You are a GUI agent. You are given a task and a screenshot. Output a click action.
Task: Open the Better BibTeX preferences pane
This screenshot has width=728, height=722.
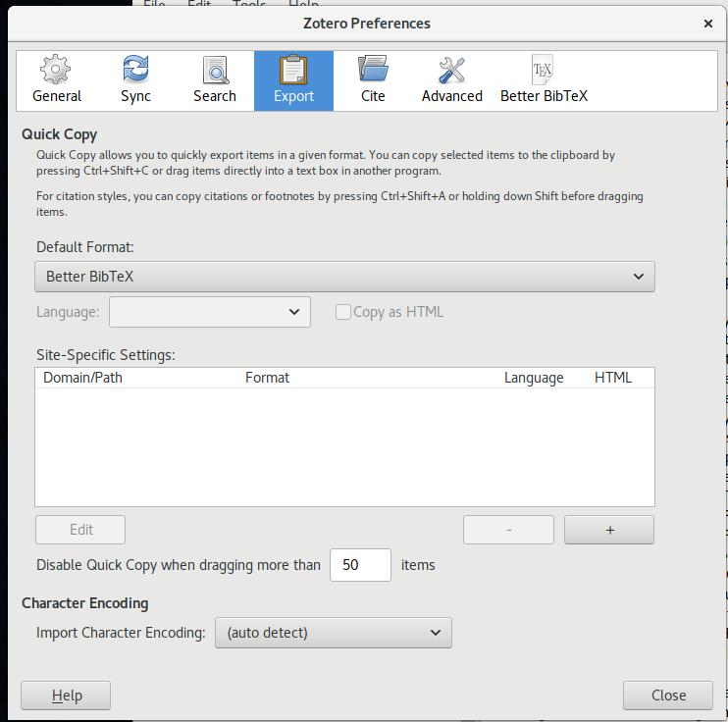point(544,80)
